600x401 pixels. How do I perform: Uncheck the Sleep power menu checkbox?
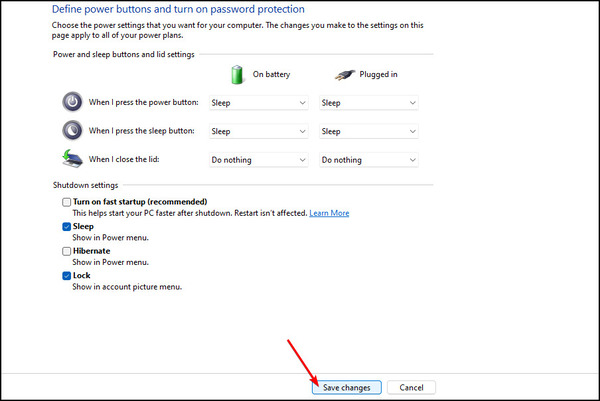[x=67, y=227]
